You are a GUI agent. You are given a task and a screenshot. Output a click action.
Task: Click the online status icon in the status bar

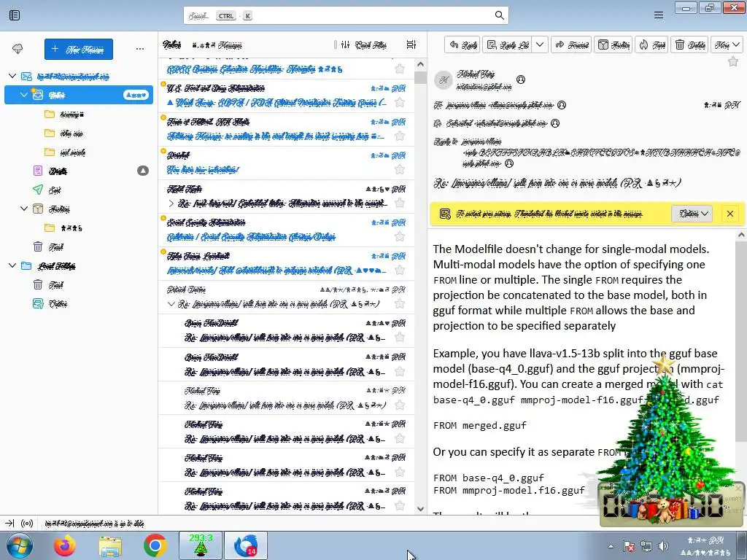point(27,524)
